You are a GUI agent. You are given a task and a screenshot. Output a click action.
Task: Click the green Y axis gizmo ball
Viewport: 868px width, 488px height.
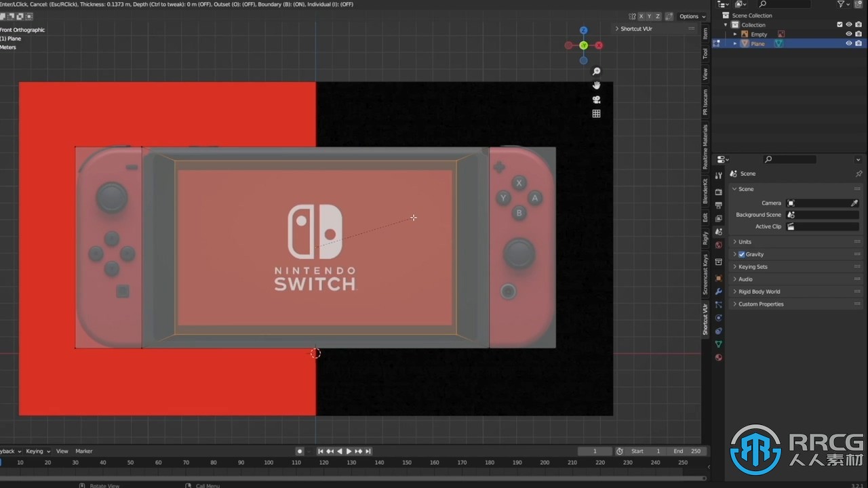[x=583, y=45]
